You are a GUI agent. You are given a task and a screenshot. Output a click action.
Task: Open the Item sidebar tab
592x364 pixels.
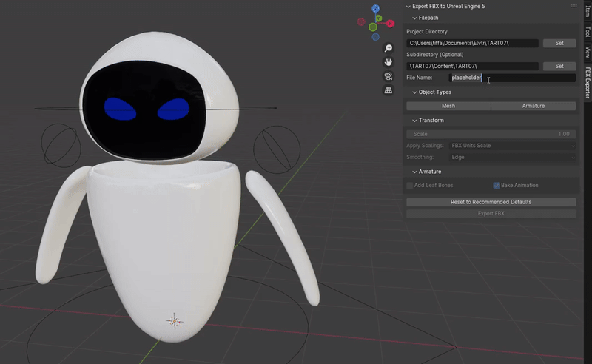pyautogui.click(x=588, y=11)
